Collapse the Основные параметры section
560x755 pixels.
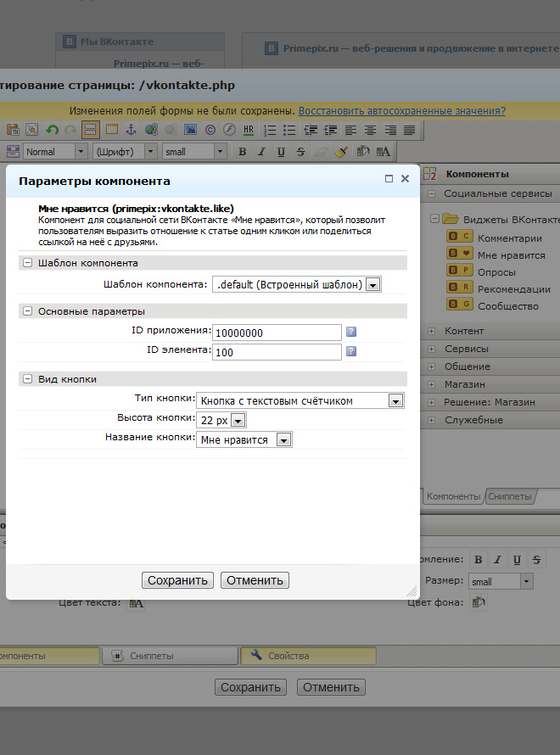pos(27,311)
